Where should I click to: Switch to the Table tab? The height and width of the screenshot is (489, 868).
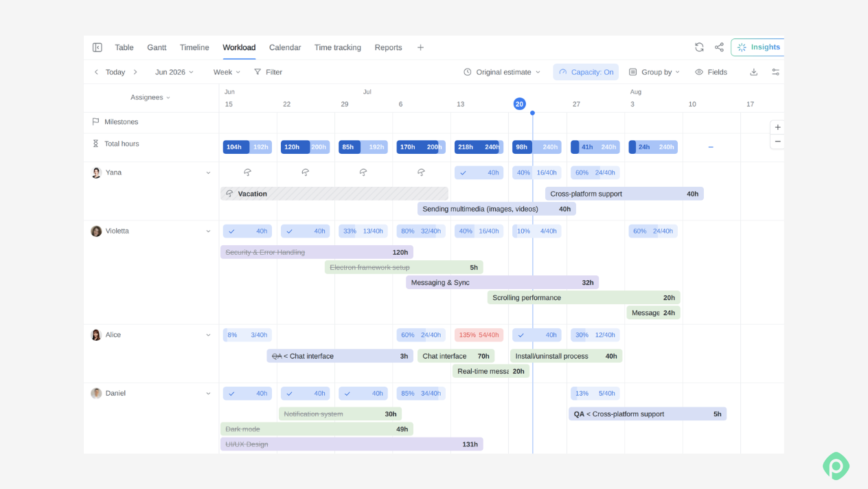124,47
